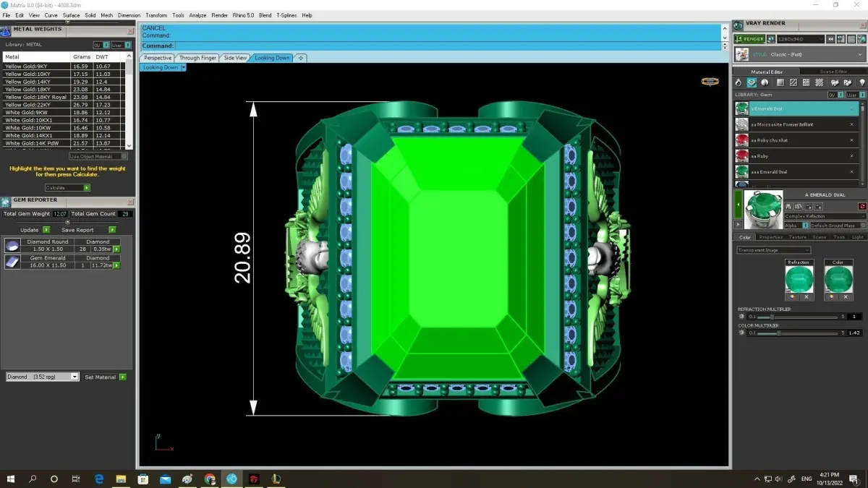
Task: Open the Windows Start menu
Action: [x=11, y=479]
